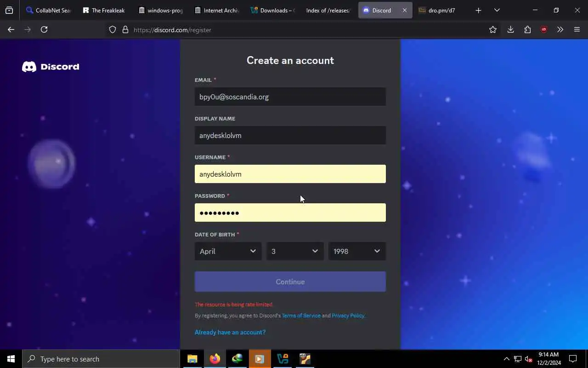Open the Windows Start button
This screenshot has height=368, width=588.
click(11, 359)
